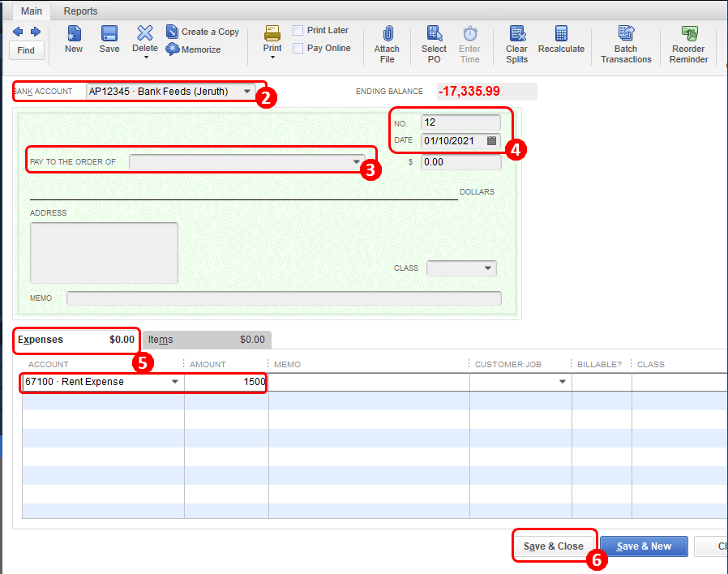The image size is (728, 574).
Task: Click the ending balance -17,335.99
Action: click(x=469, y=91)
